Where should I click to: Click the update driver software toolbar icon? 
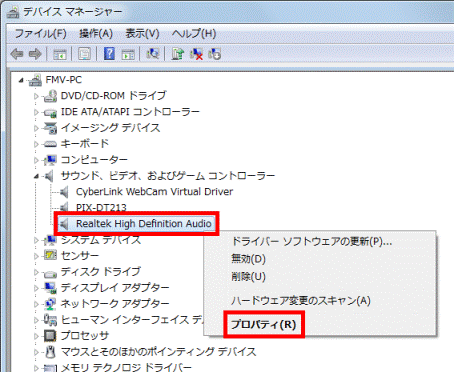178,54
